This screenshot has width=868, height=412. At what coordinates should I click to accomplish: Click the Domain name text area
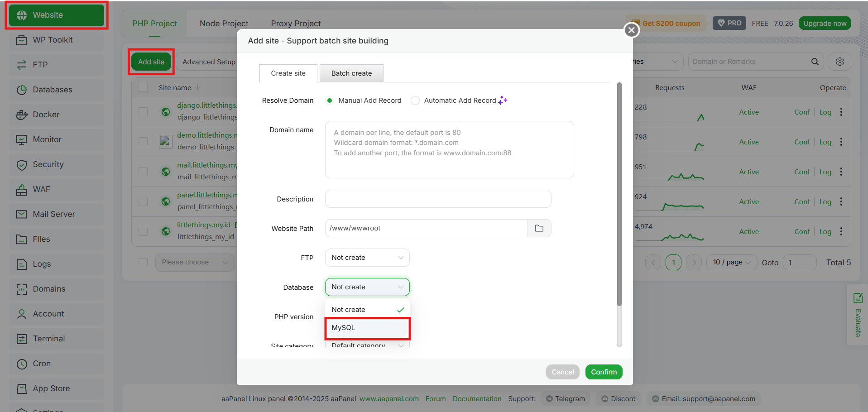pos(449,149)
